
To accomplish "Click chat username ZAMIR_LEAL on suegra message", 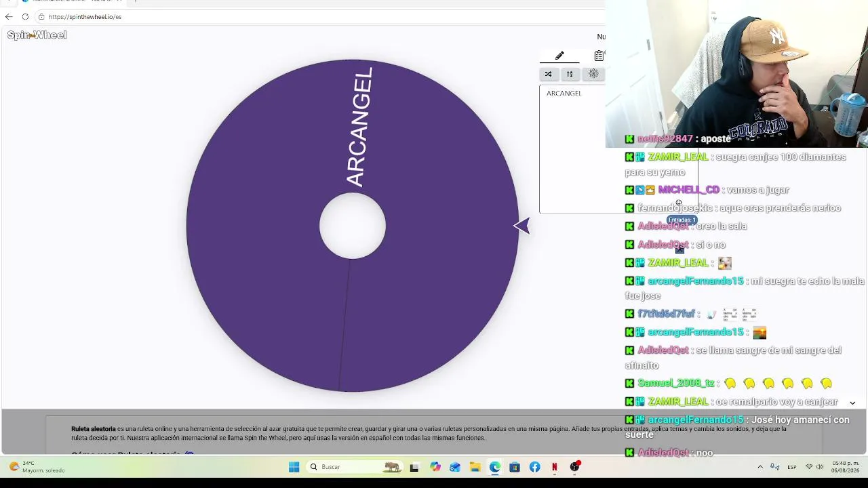I will 677,157.
